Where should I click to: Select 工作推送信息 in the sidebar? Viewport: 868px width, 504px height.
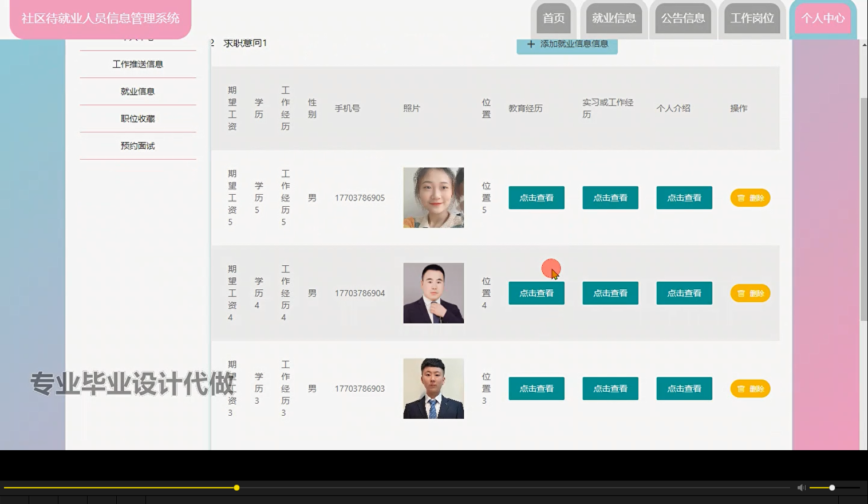[137, 64]
